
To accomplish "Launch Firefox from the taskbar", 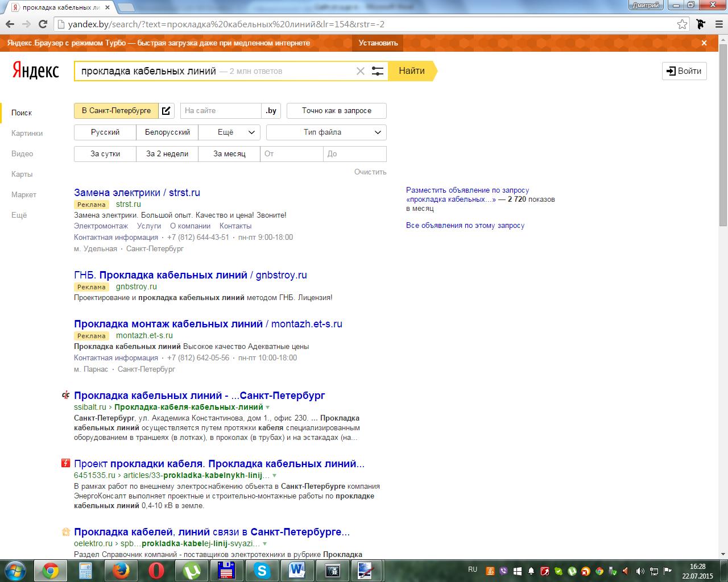I will [x=121, y=570].
